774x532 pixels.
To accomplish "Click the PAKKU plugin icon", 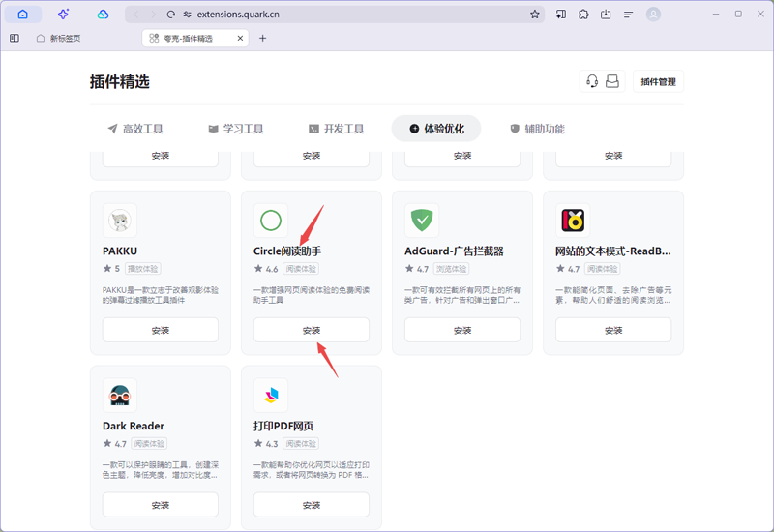I will click(x=120, y=221).
